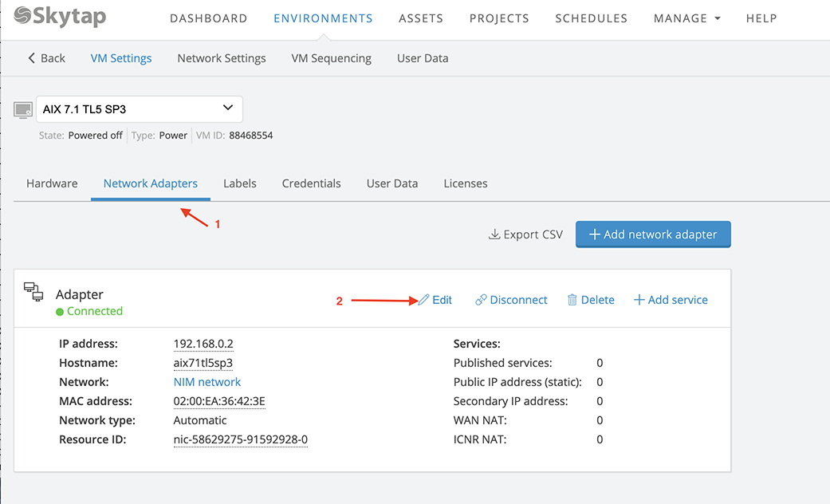
Task: Open the Schedules section
Action: (592, 18)
